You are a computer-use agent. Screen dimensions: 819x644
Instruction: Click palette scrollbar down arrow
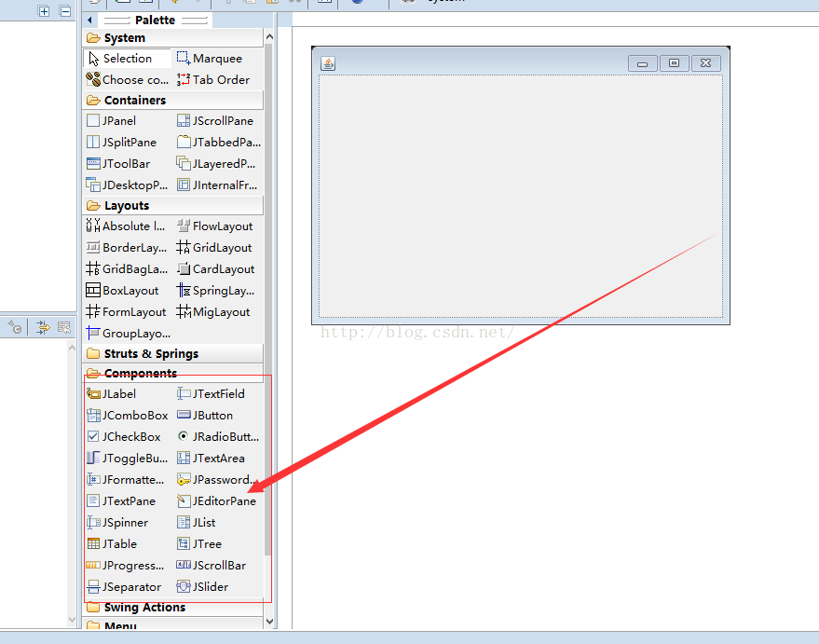pyautogui.click(x=269, y=622)
